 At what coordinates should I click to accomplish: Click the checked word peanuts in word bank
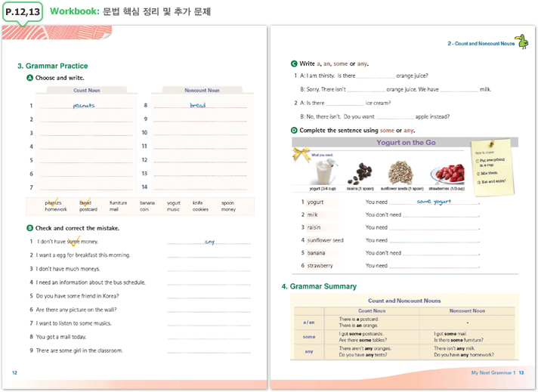point(53,202)
